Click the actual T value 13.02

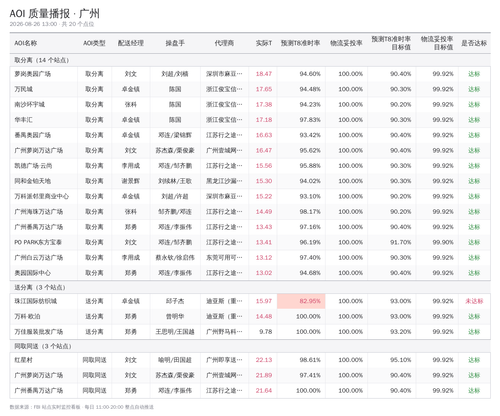[264, 273]
